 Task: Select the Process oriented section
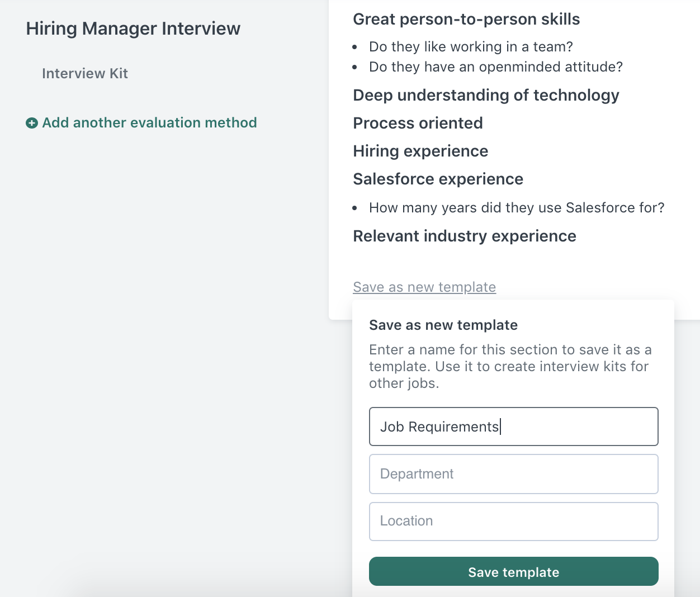click(x=418, y=123)
